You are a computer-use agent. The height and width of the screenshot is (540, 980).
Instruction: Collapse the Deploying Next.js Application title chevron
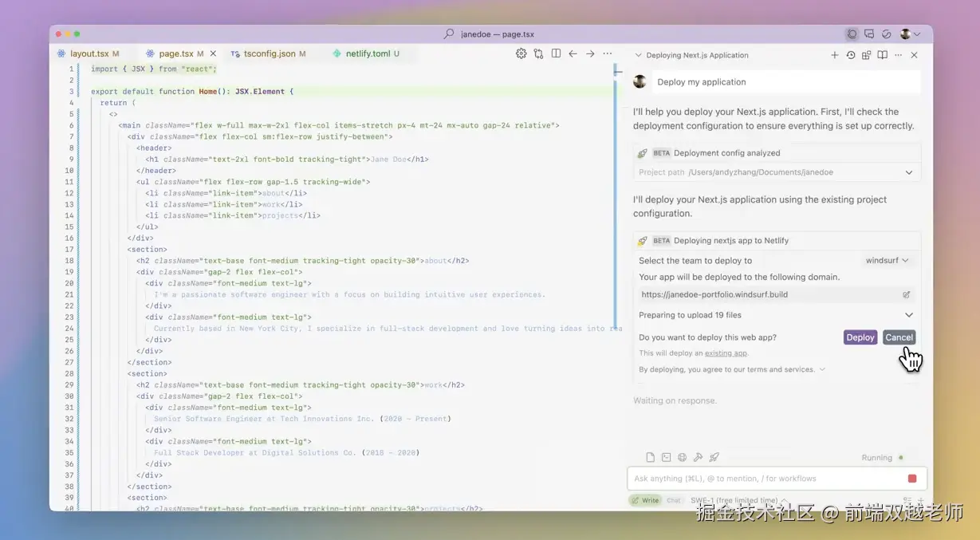coord(638,55)
